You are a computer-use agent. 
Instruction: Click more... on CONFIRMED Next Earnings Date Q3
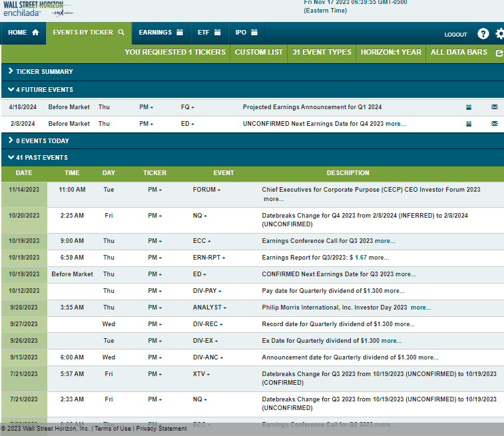pos(405,274)
